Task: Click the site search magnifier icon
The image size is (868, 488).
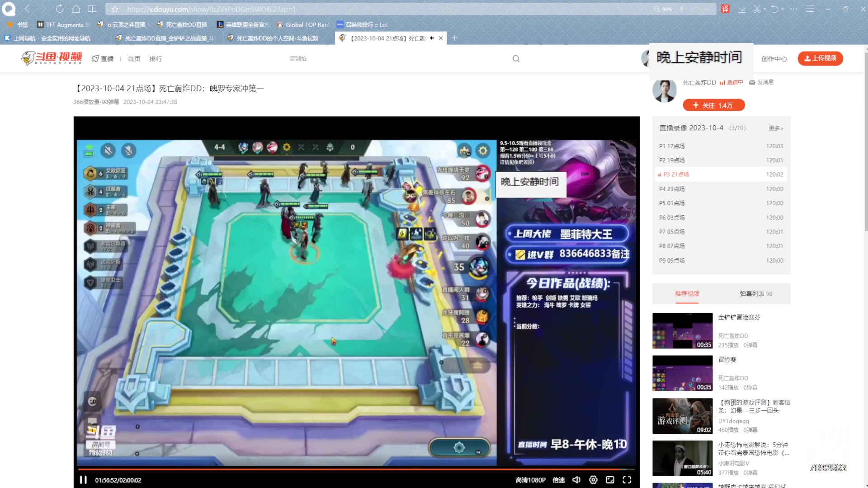Action: 516,59
